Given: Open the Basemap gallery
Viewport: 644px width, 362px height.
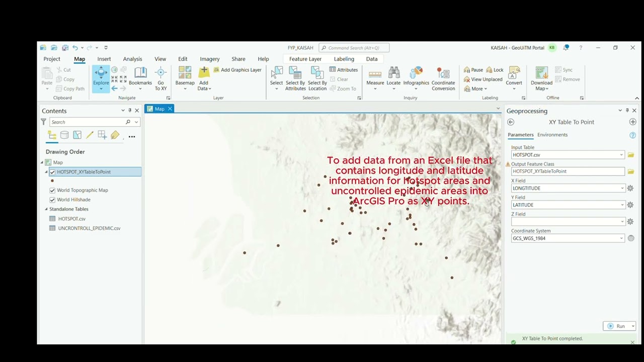Looking at the screenshot, I should click(x=185, y=78).
